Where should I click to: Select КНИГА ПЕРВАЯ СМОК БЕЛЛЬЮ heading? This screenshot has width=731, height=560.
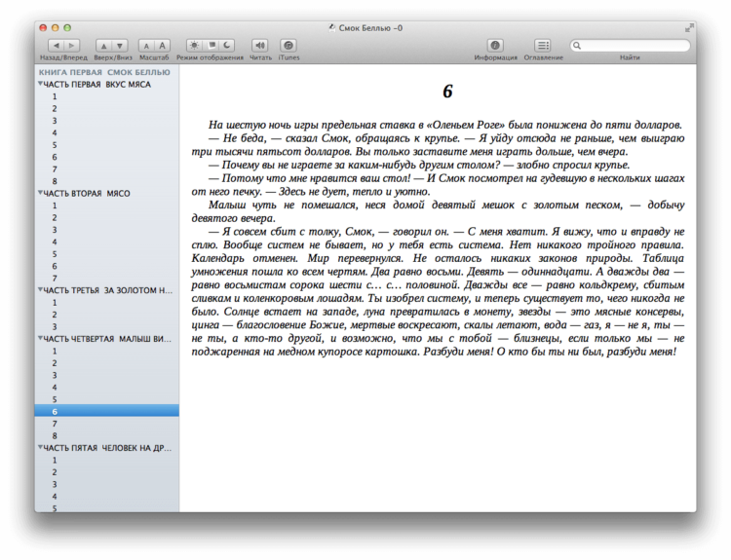pyautogui.click(x=104, y=72)
